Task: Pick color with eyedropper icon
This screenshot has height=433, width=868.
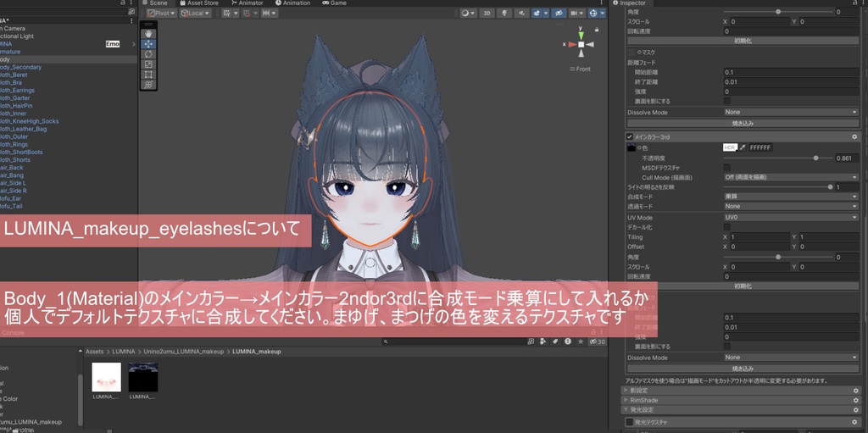Action: tap(743, 147)
